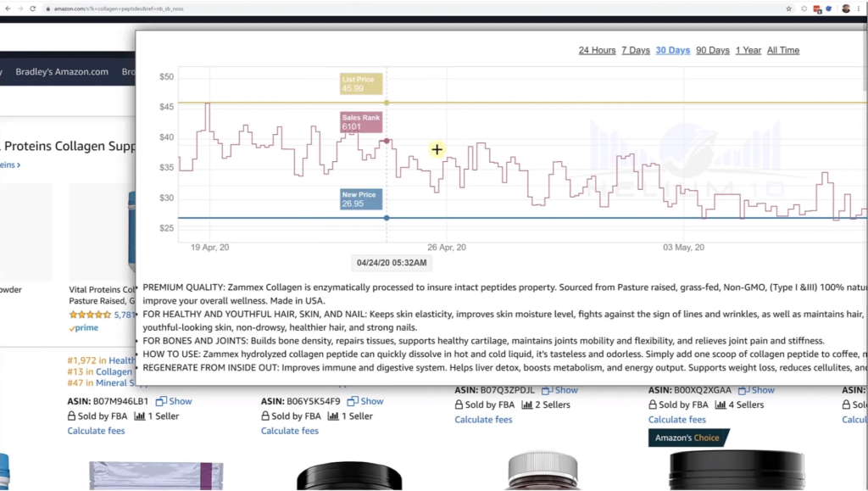This screenshot has height=491, width=868.
Task: Select the 90 Days time range
Action: tap(712, 50)
